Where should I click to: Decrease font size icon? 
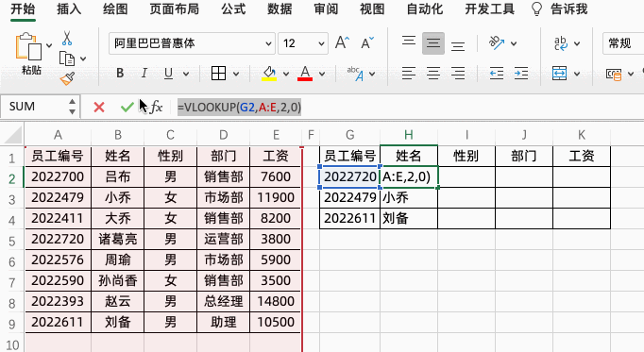367,42
